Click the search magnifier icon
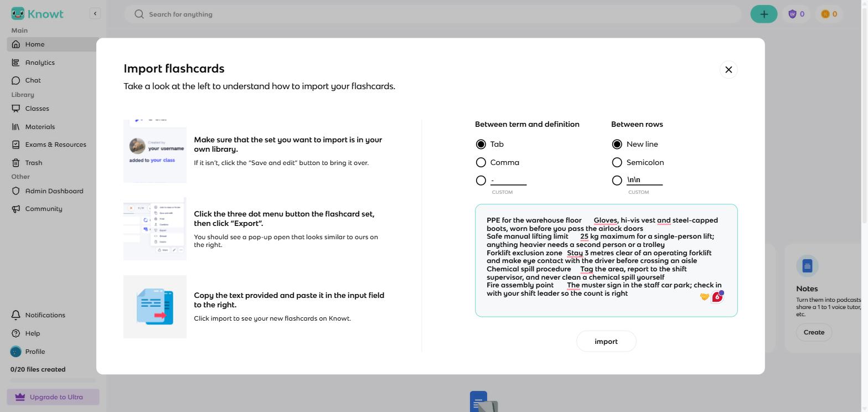This screenshot has height=412, width=868. click(x=139, y=14)
